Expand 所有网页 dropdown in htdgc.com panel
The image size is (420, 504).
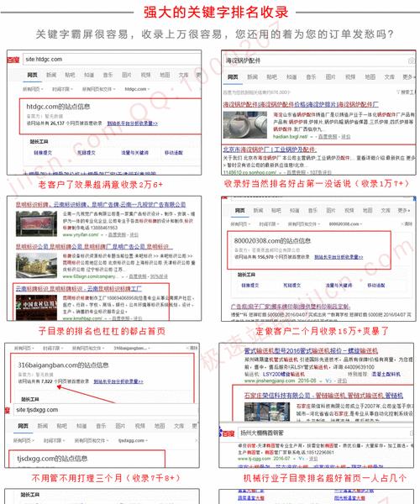click(33, 89)
